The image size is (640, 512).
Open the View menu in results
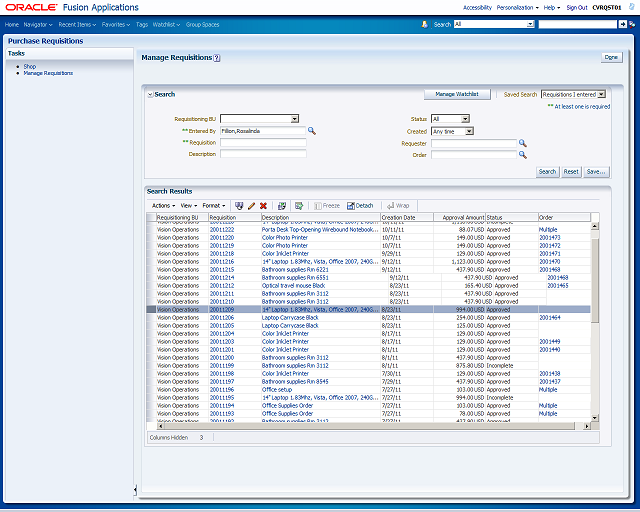pos(189,206)
